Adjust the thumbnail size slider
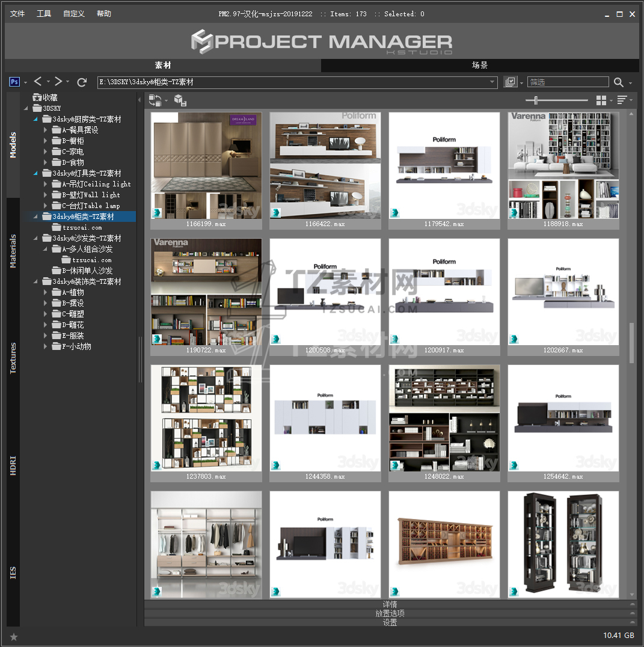This screenshot has height=647, width=644. click(536, 100)
